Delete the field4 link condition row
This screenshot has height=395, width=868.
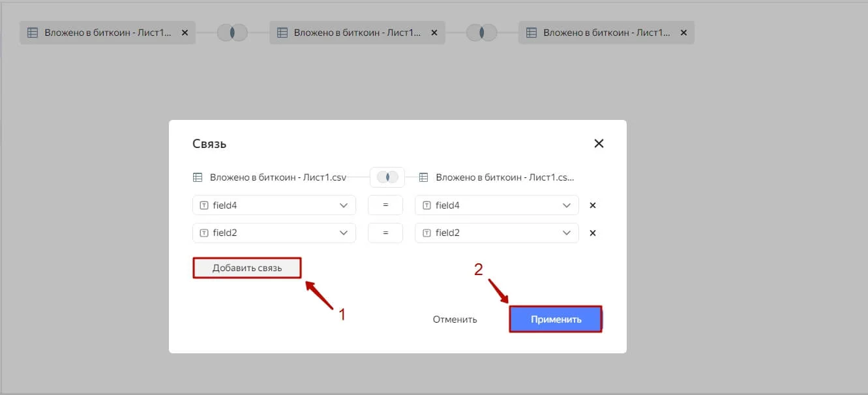click(x=593, y=205)
